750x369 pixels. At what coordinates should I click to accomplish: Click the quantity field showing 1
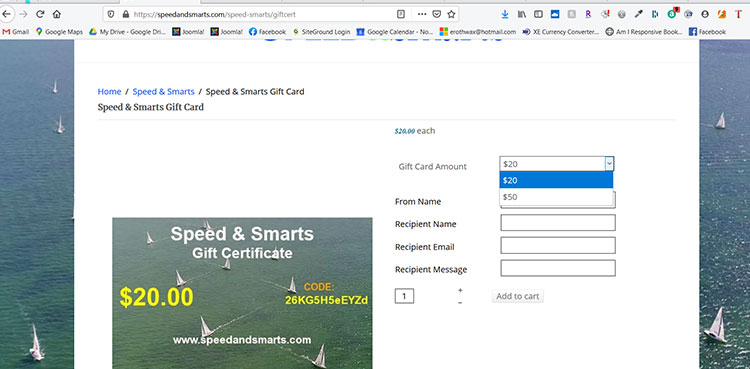(x=404, y=296)
